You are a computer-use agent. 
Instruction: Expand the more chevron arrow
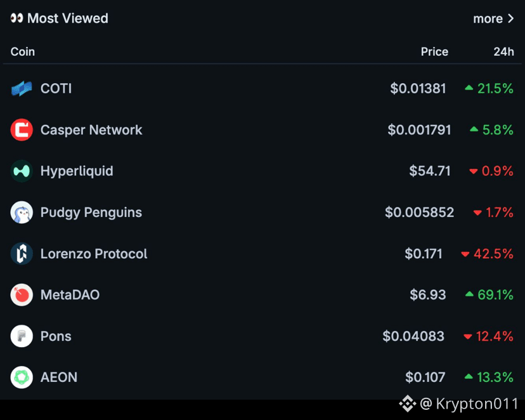(x=510, y=18)
